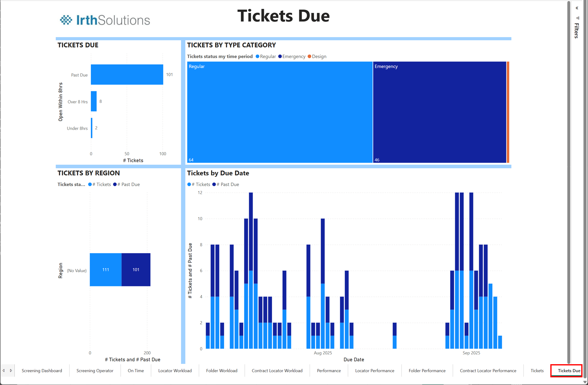This screenshot has height=385, width=588.
Task: Select # Tickets legend in Tickets by Due Date
Action: coord(199,185)
